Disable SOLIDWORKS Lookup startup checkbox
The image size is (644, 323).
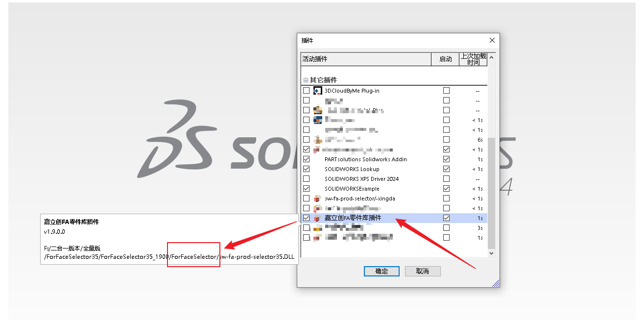click(x=446, y=169)
